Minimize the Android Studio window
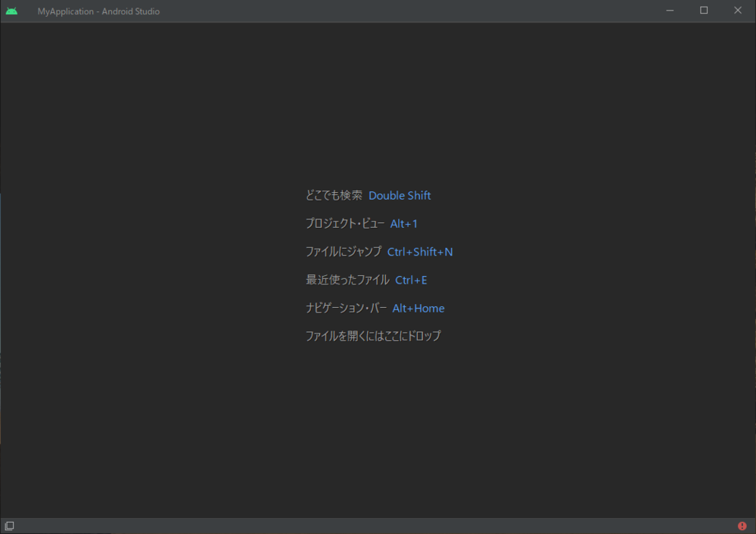The image size is (756, 534). [670, 11]
